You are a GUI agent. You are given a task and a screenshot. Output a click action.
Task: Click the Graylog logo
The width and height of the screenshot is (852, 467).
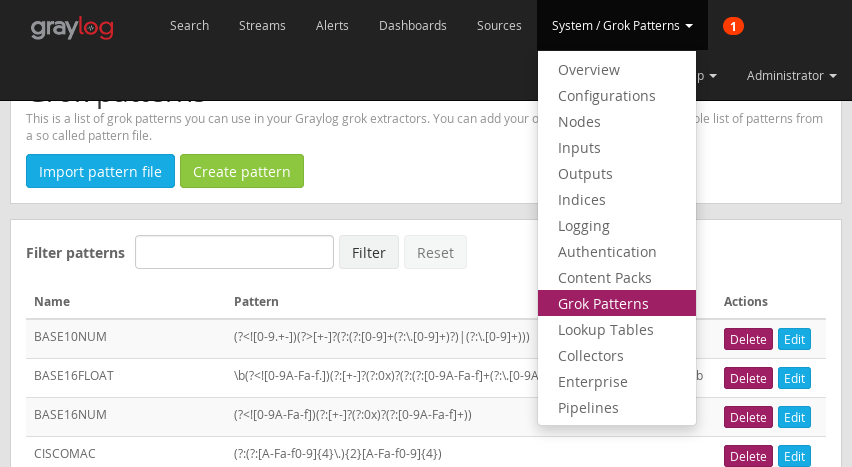(72, 27)
